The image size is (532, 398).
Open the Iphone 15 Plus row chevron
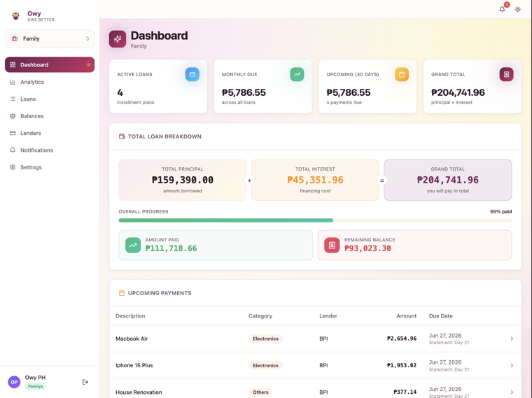(x=512, y=365)
